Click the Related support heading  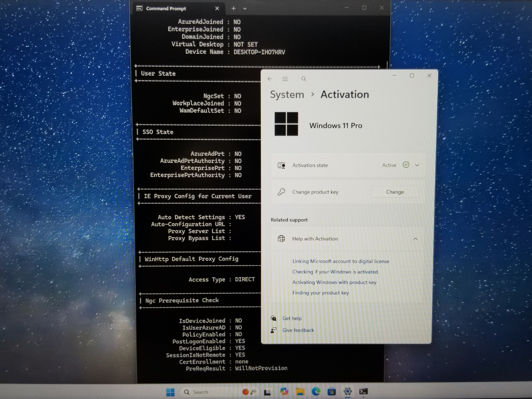tap(289, 220)
